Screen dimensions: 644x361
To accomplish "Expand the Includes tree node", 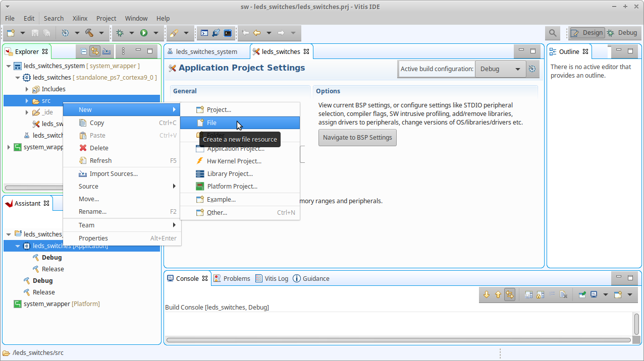I will [x=27, y=89].
